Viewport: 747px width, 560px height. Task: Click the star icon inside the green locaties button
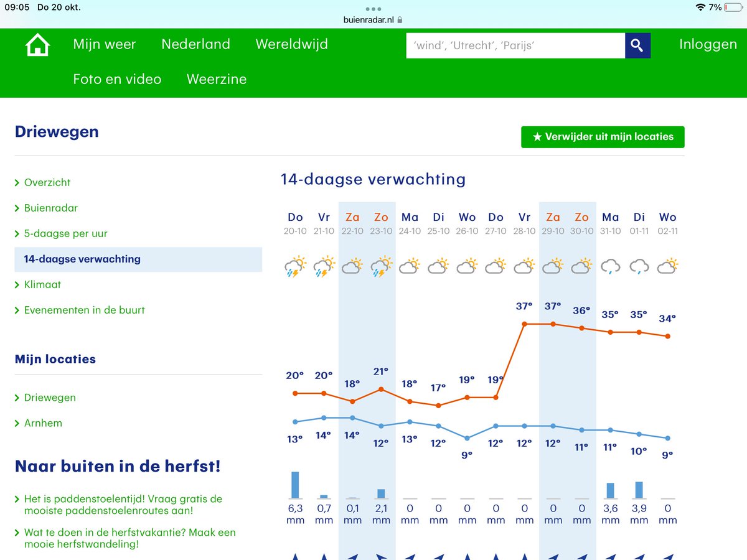point(537,137)
